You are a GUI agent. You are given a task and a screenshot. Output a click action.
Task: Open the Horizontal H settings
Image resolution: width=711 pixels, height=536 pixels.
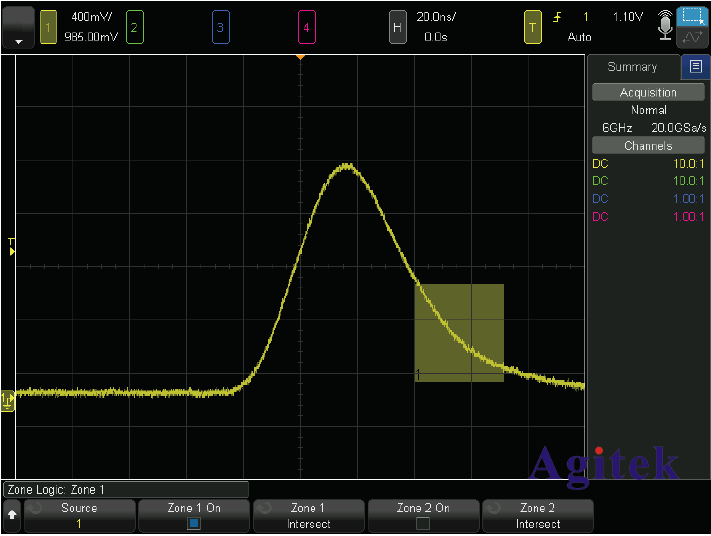[398, 28]
